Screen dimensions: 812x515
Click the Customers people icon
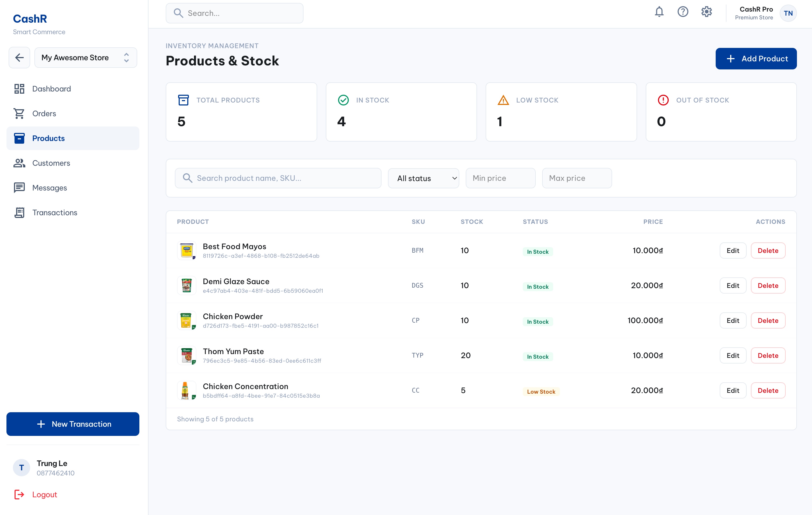pyautogui.click(x=19, y=163)
